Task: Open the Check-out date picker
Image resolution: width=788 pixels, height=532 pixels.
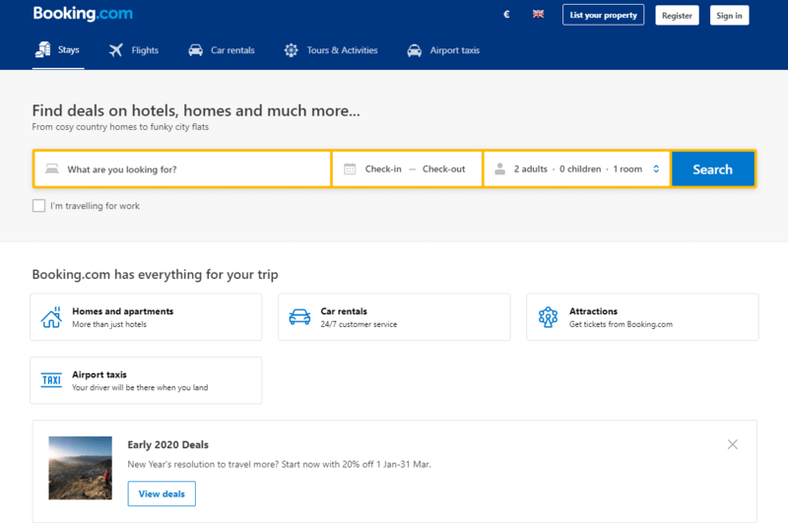Action: click(x=444, y=168)
